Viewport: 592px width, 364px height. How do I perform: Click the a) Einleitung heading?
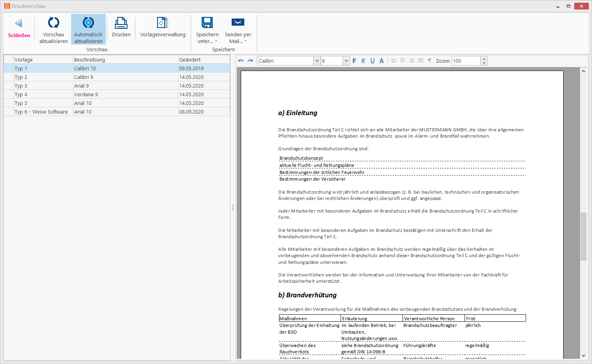click(298, 113)
